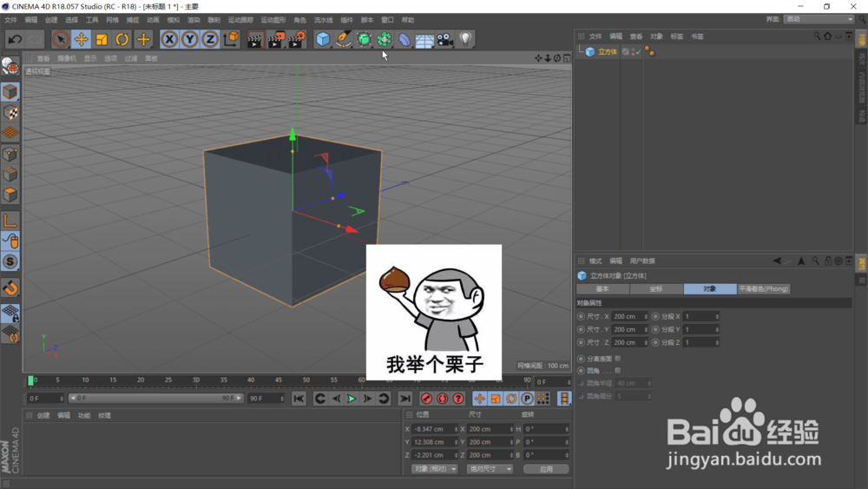
Task: Open the 界面 layout dropdown
Action: click(x=819, y=19)
